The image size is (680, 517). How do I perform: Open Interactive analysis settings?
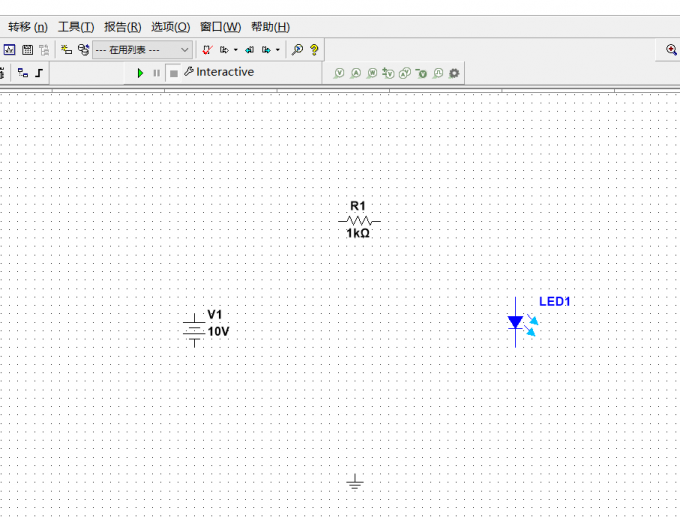pos(219,72)
